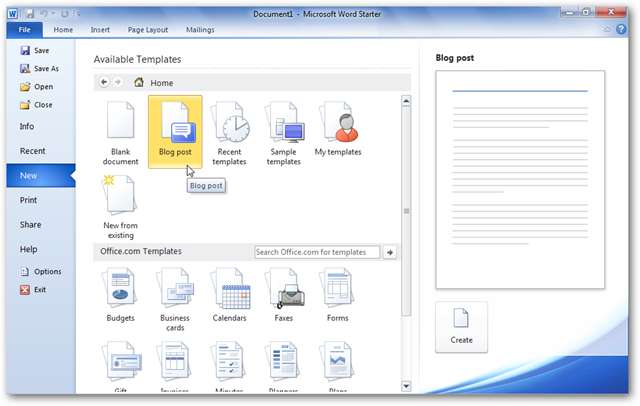Open the Budgets template category
Viewport: 640px width, 406px height.
[120, 290]
